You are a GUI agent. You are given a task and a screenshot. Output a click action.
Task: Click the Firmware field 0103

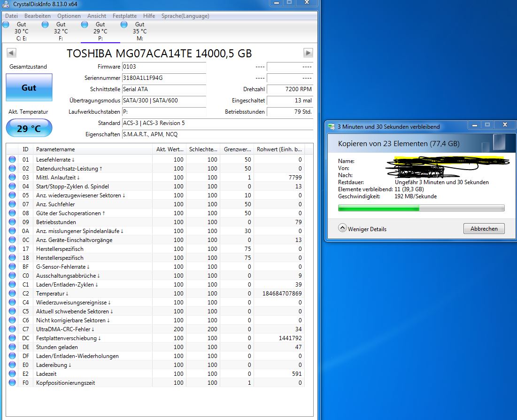pyautogui.click(x=164, y=67)
